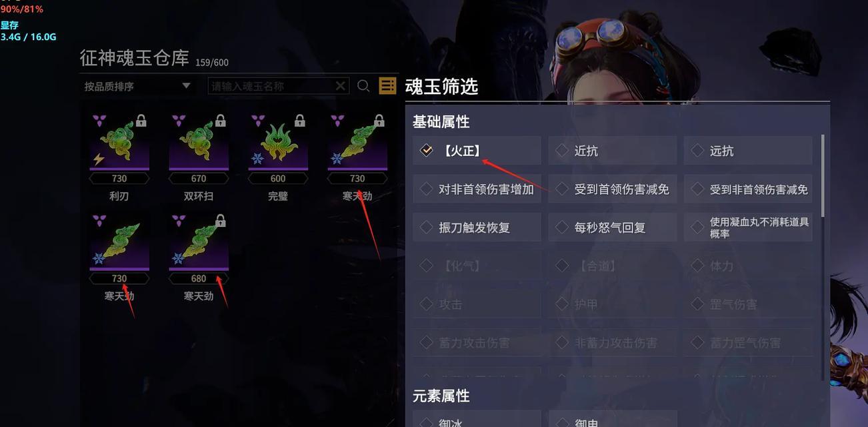This screenshot has height=427, width=868.
Task: Check 受到首领伤害减免 option
Action: (612, 189)
